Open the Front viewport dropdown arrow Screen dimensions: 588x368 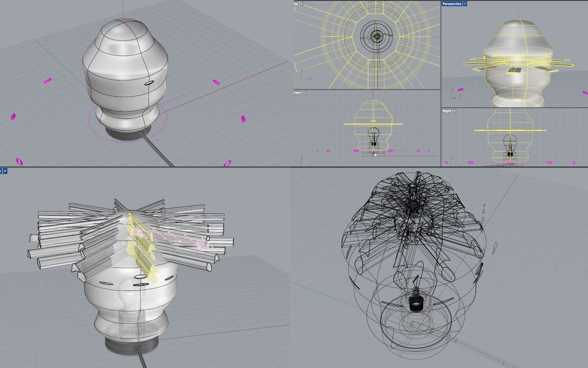click(304, 92)
